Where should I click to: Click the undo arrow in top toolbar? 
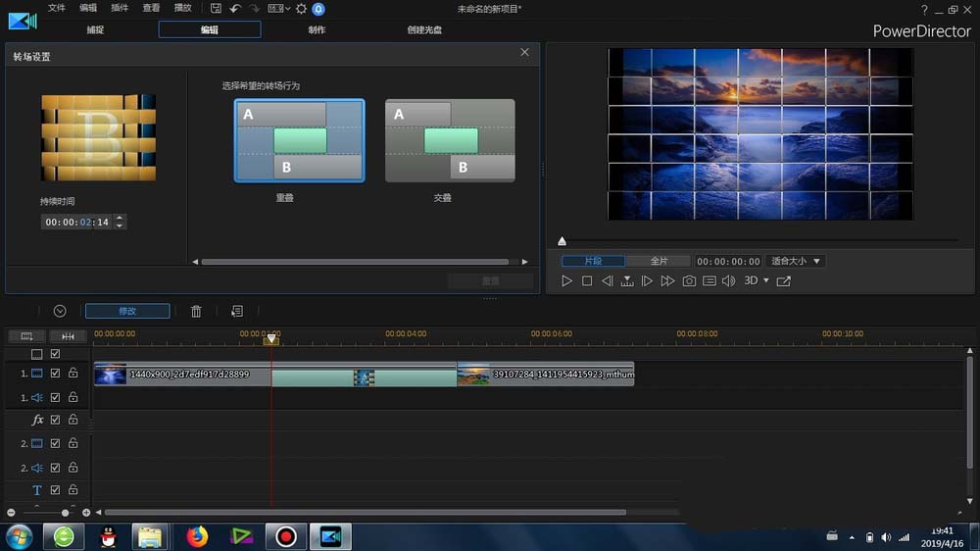pyautogui.click(x=235, y=9)
